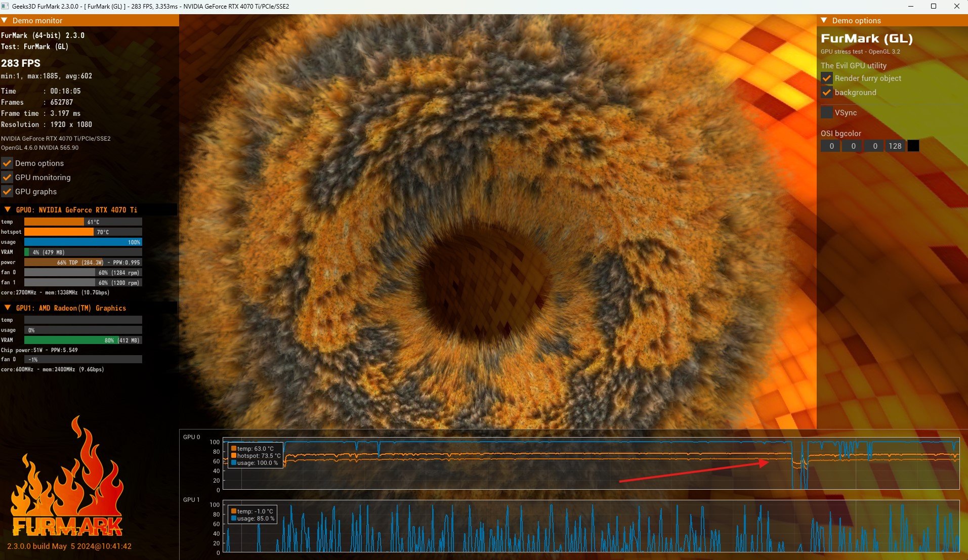Click the Frames 652787 value
This screenshot has width=968, height=560.
tap(62, 103)
